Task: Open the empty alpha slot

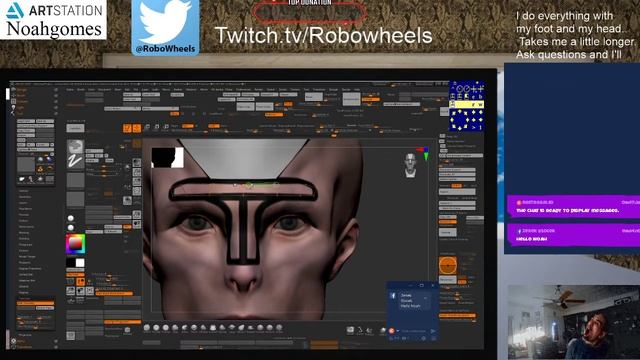Action: click(76, 180)
